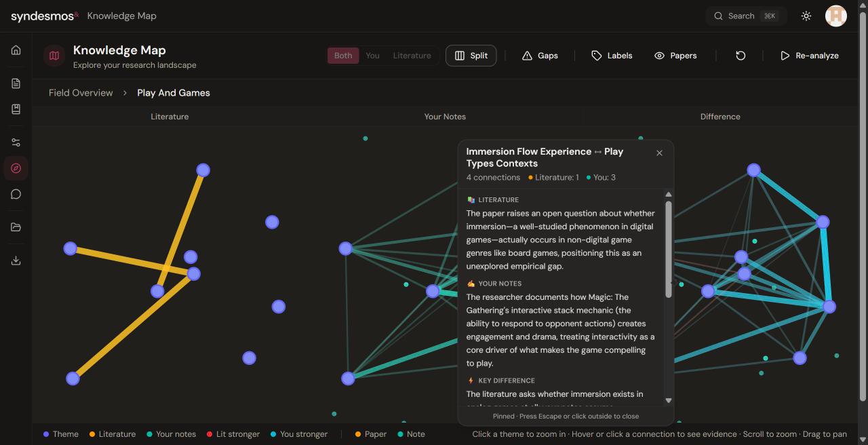Toggle the light/dark theme sun icon

pyautogui.click(x=806, y=16)
